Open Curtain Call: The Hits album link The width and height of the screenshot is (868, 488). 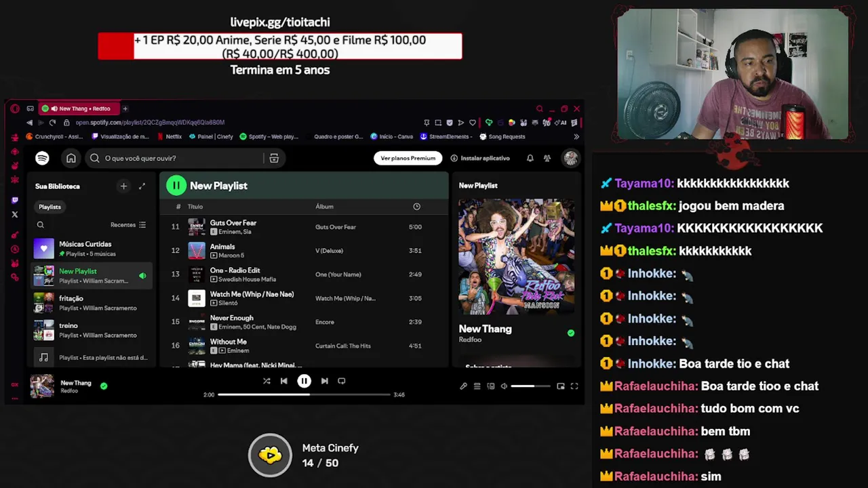pos(343,346)
